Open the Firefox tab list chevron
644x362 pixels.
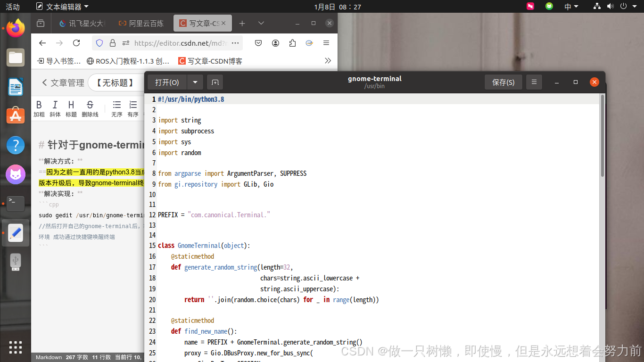click(x=261, y=23)
